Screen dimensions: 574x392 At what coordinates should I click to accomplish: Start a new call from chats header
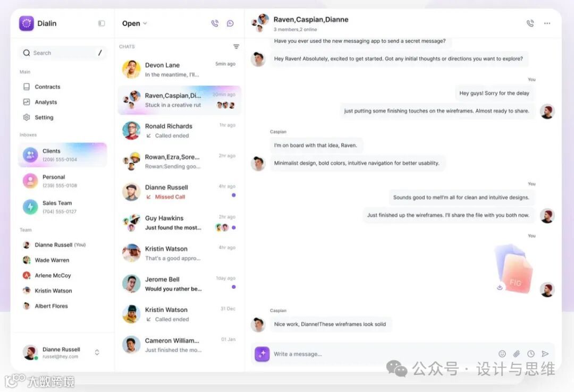pyautogui.click(x=215, y=23)
